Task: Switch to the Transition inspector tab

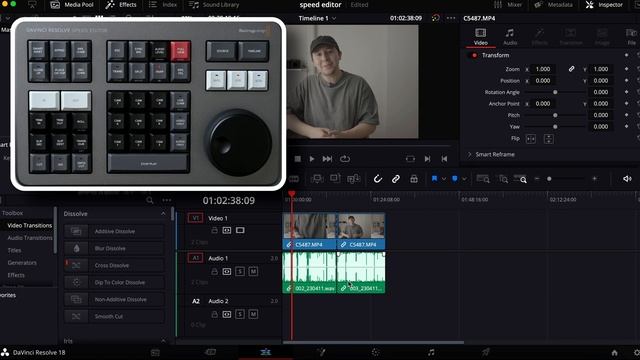Action: tap(571, 37)
